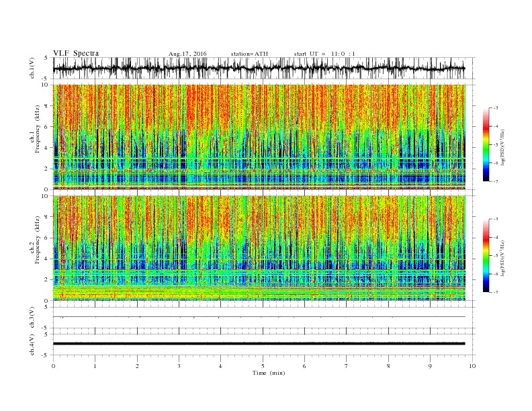Viewport: 532px width, 411px height.
Task: Click the "3" tick label on time axis
Action: click(179, 366)
